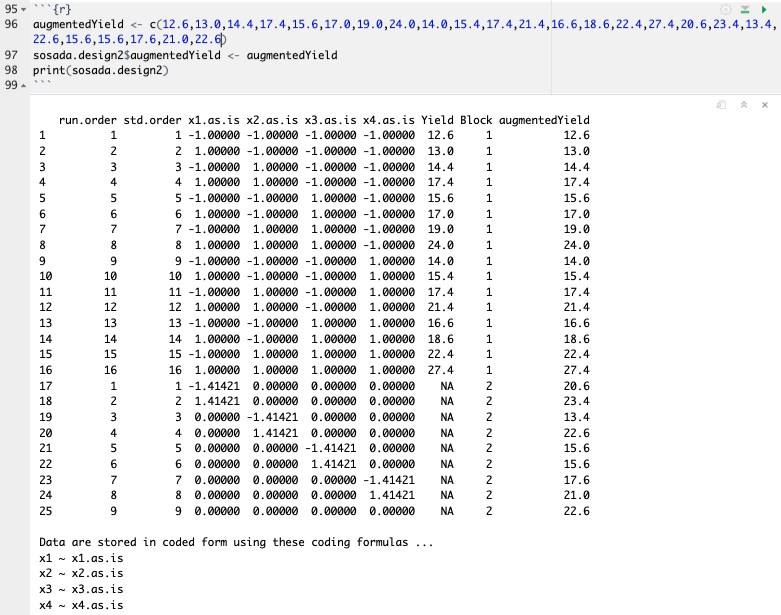This screenshot has width=781, height=615.
Task: Open chunk options gear icon
Action: tap(725, 8)
